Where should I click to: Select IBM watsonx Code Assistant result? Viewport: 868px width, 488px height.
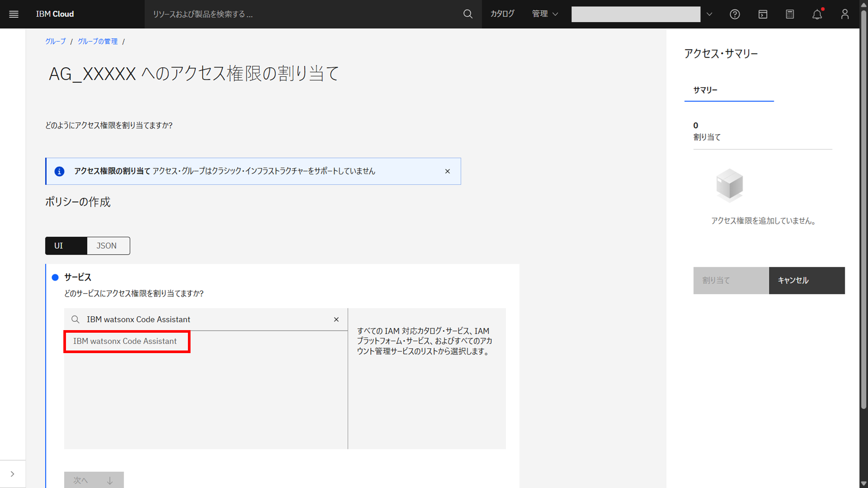tap(126, 341)
